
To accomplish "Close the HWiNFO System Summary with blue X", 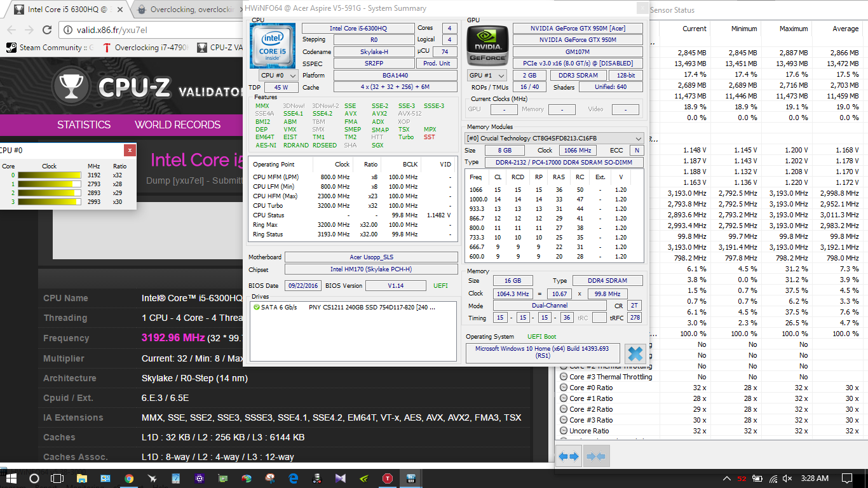I will click(x=635, y=353).
